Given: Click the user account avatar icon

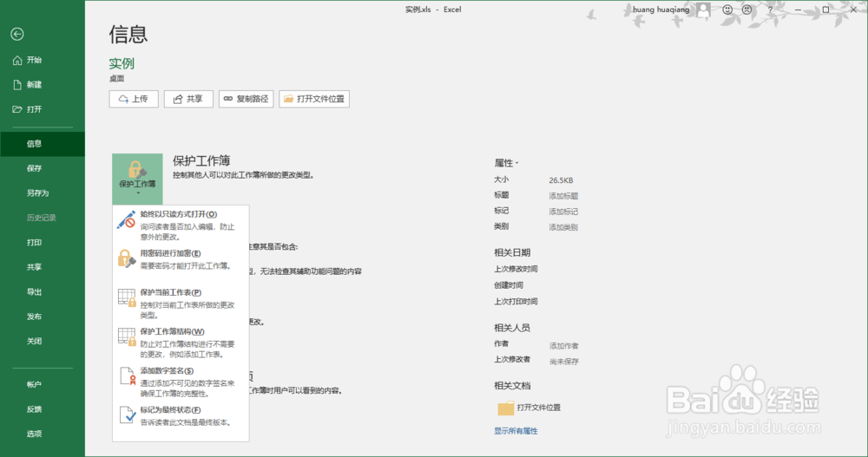Looking at the screenshot, I should point(703,10).
